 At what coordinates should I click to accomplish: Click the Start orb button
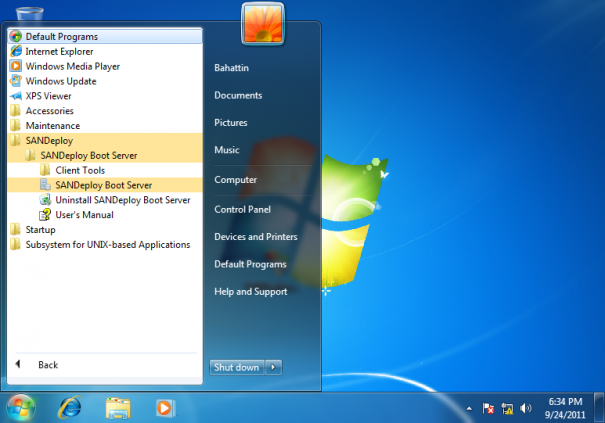(x=20, y=408)
